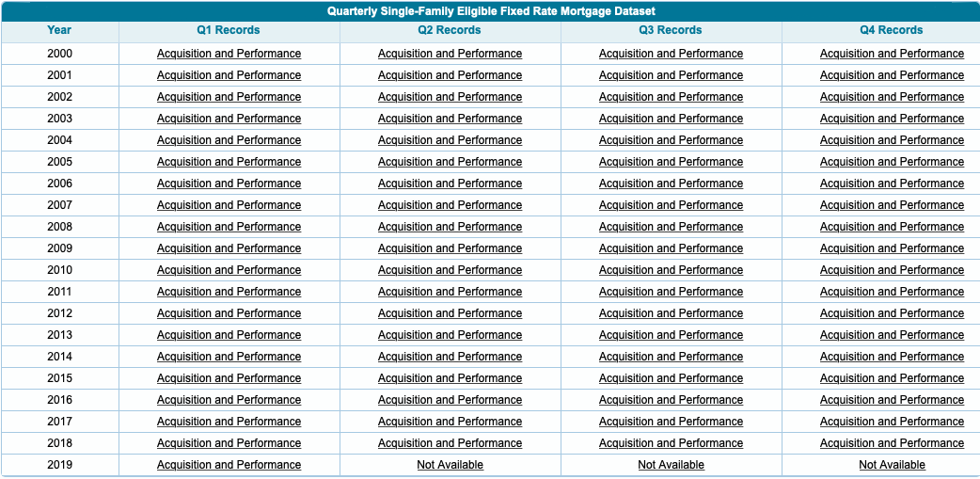This screenshot has width=980, height=479.
Task: Click 2012 Q4 Acquisition and Performance link
Action: coord(892,313)
